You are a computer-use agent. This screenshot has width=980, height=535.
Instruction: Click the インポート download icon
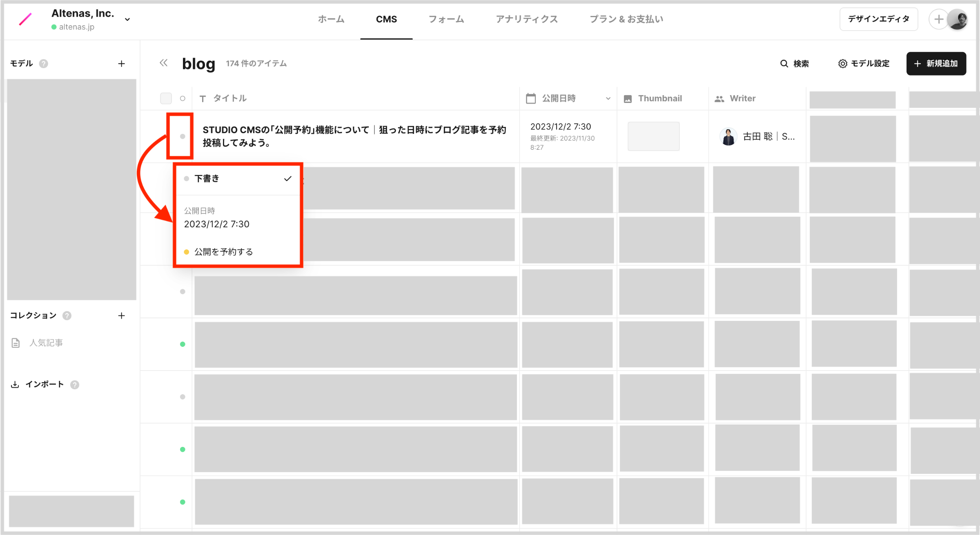(x=15, y=384)
